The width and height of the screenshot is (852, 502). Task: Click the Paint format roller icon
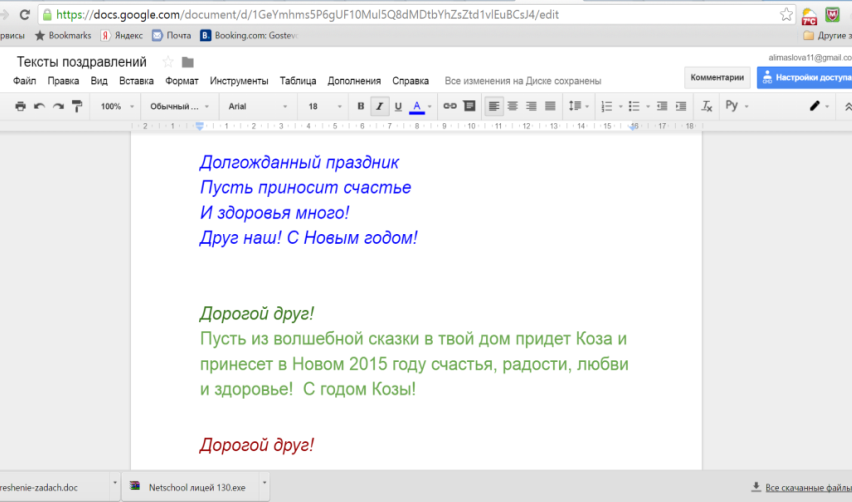point(77,106)
